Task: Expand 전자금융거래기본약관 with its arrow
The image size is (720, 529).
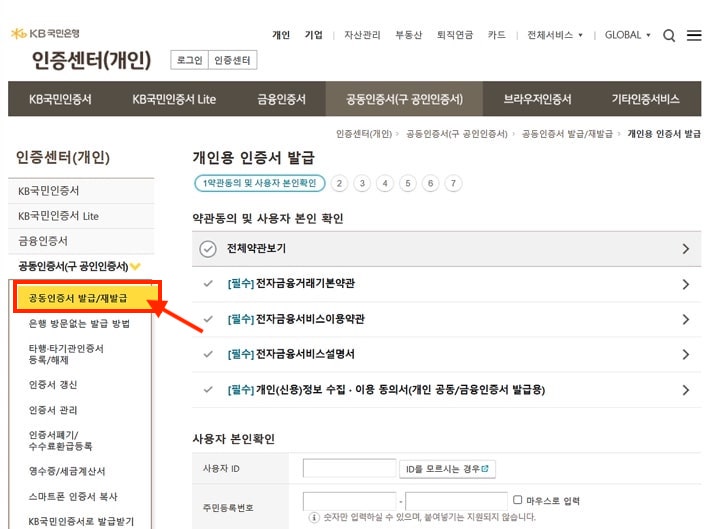Action: [686, 284]
